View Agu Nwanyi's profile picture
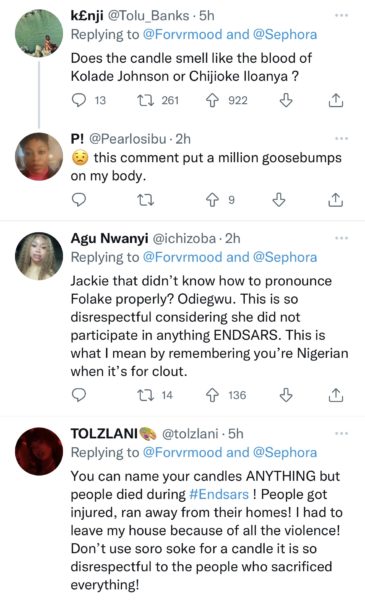 39,256
